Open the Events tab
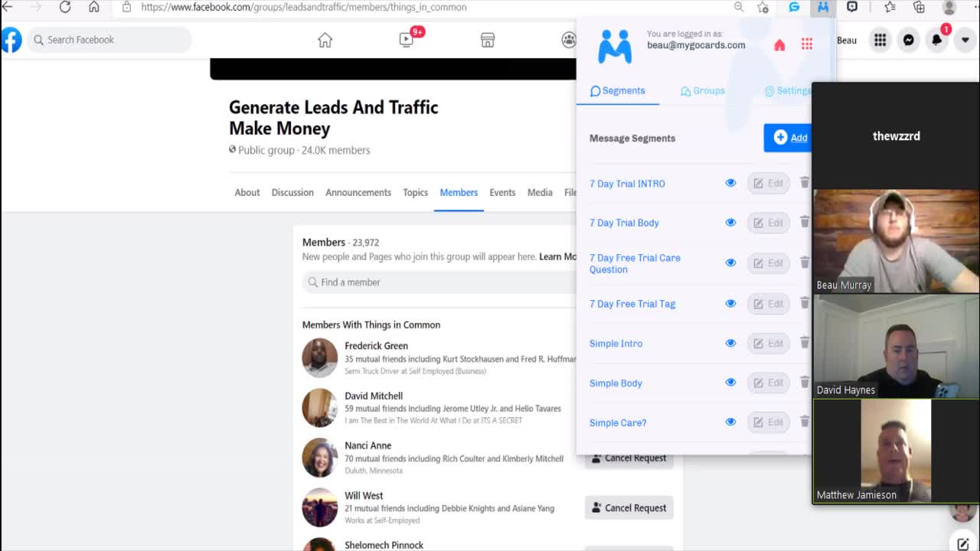 pyautogui.click(x=502, y=192)
